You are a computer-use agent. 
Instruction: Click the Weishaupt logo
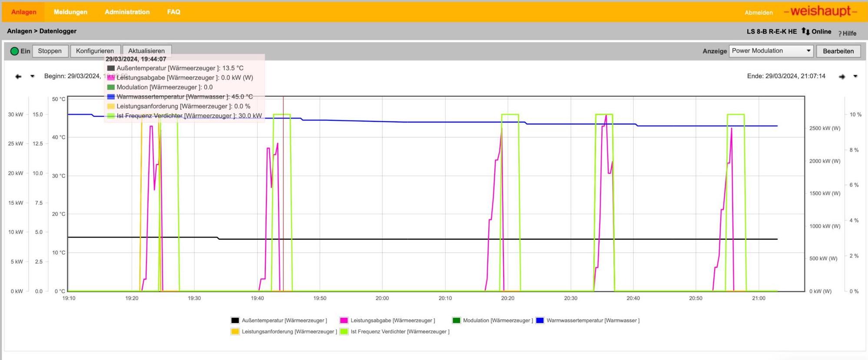(820, 11)
